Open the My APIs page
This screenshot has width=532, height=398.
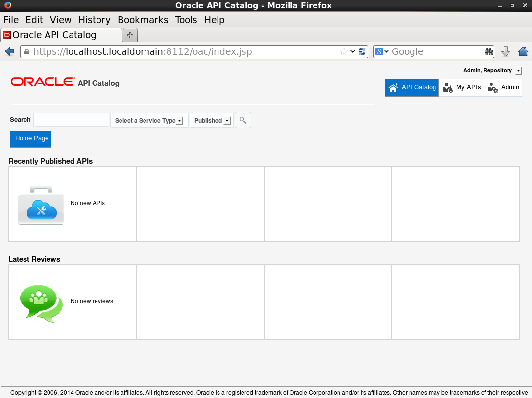tap(461, 88)
